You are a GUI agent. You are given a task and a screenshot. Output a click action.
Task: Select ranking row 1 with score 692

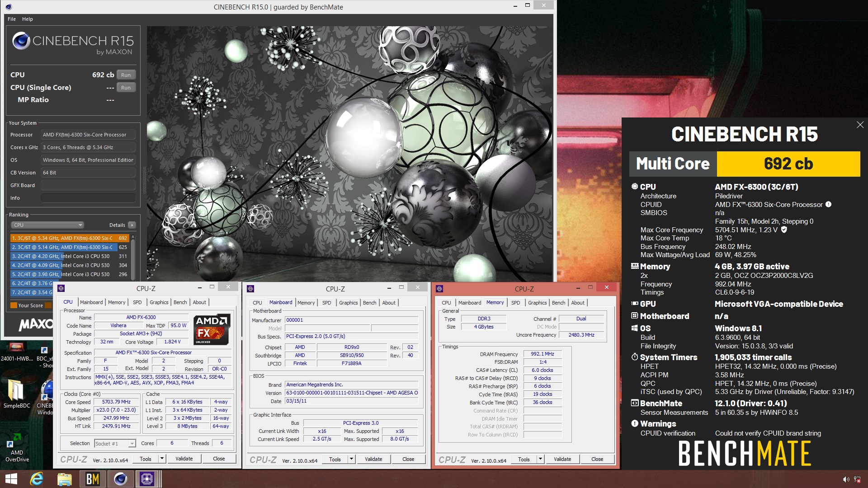click(x=70, y=238)
